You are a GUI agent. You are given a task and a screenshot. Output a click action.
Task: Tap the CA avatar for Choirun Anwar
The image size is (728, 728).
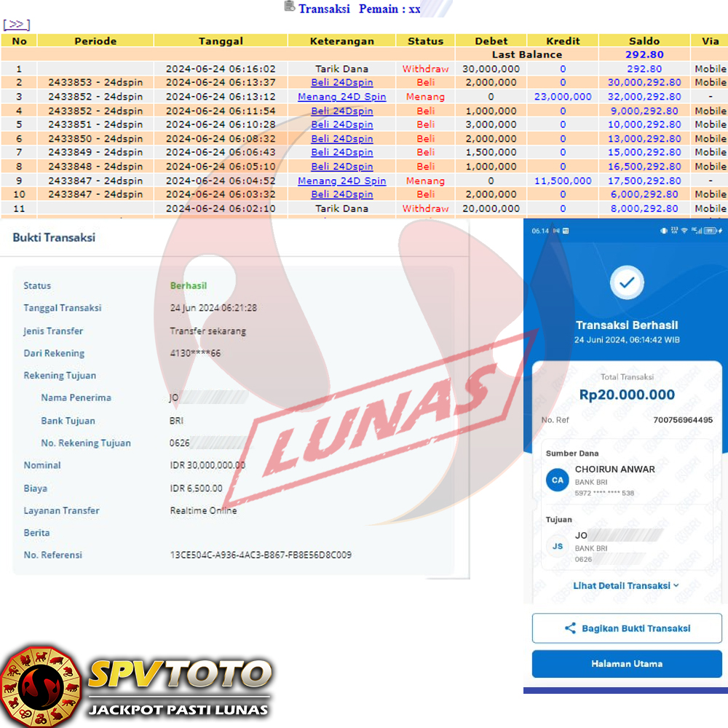coord(557,480)
